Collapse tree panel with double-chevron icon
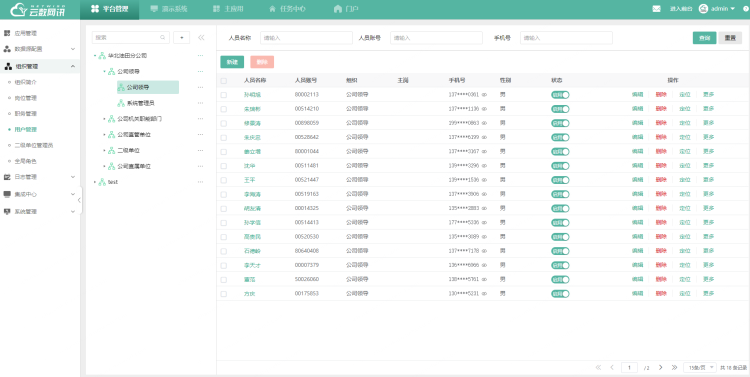 [201, 37]
